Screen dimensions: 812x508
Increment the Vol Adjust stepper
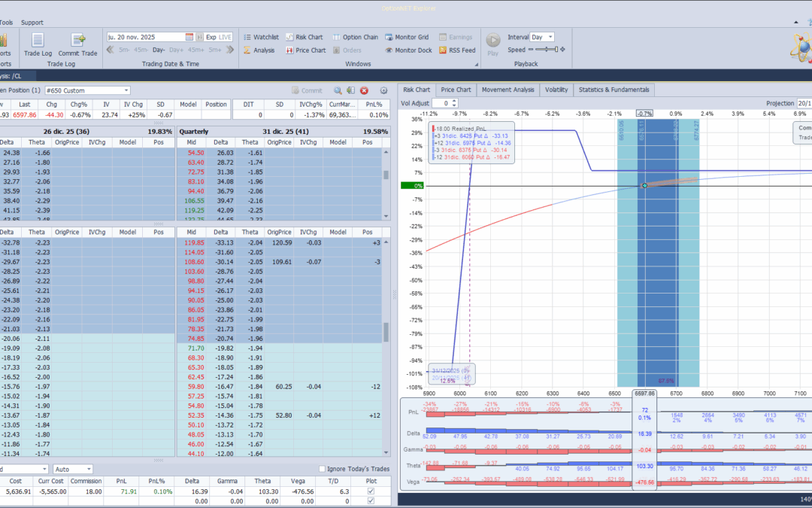point(455,101)
